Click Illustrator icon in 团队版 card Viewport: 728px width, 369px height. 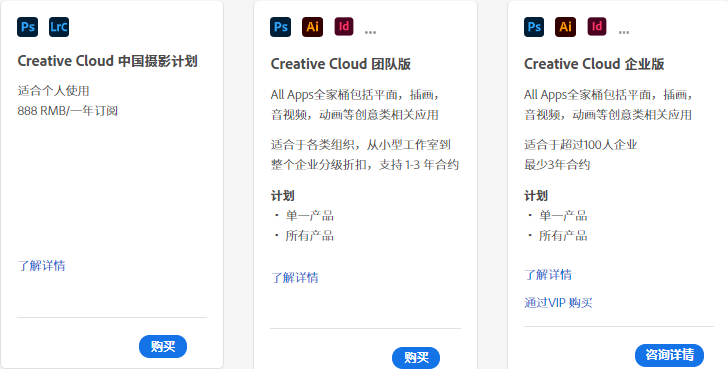click(x=312, y=27)
